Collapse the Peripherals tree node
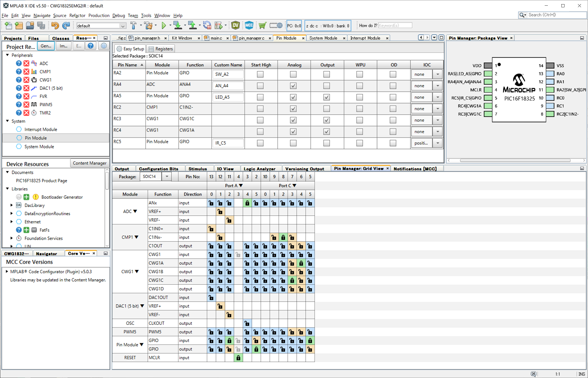This screenshot has height=378, width=588. click(x=7, y=55)
